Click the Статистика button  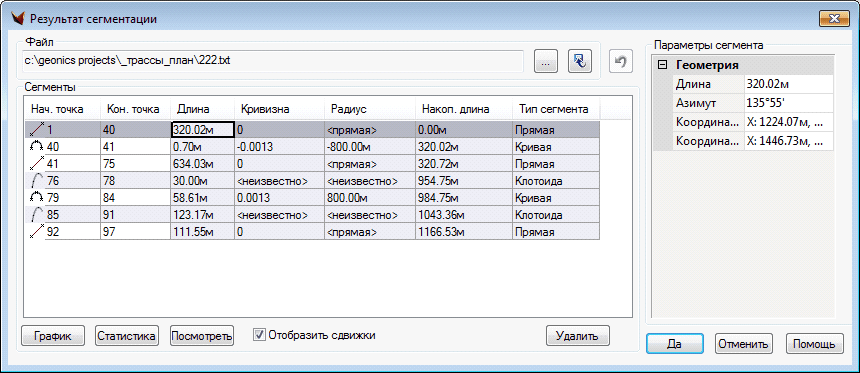click(126, 336)
